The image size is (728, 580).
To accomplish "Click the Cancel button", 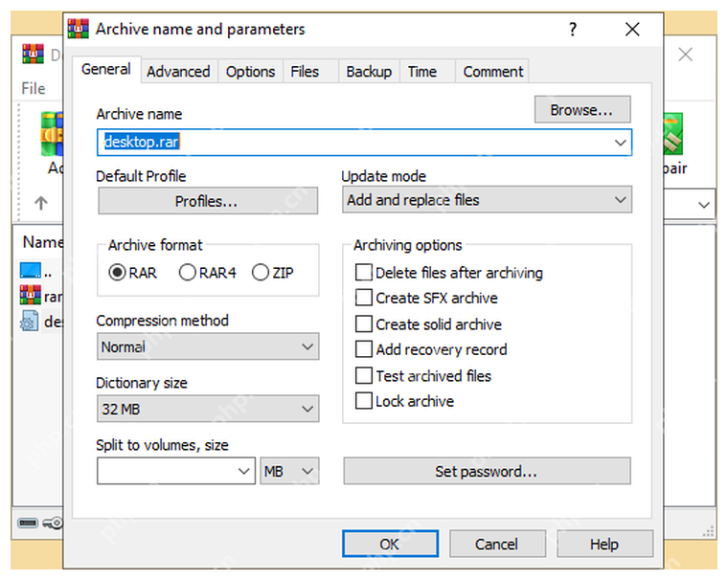I will pyautogui.click(x=497, y=544).
